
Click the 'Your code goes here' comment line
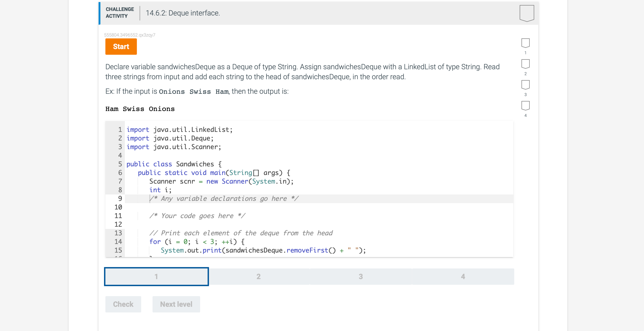(x=198, y=216)
